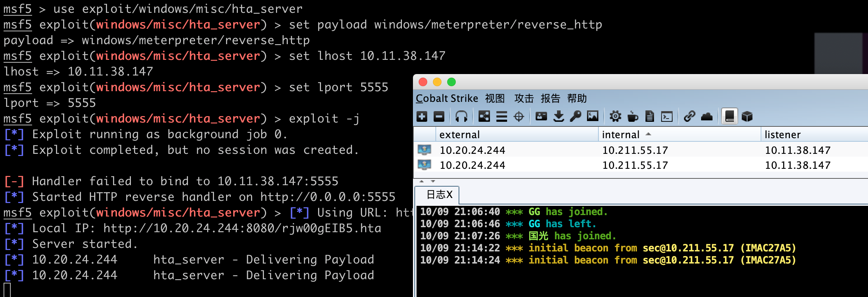This screenshot has width=868, height=297.
Task: Click the chain link host file icon
Action: click(689, 116)
